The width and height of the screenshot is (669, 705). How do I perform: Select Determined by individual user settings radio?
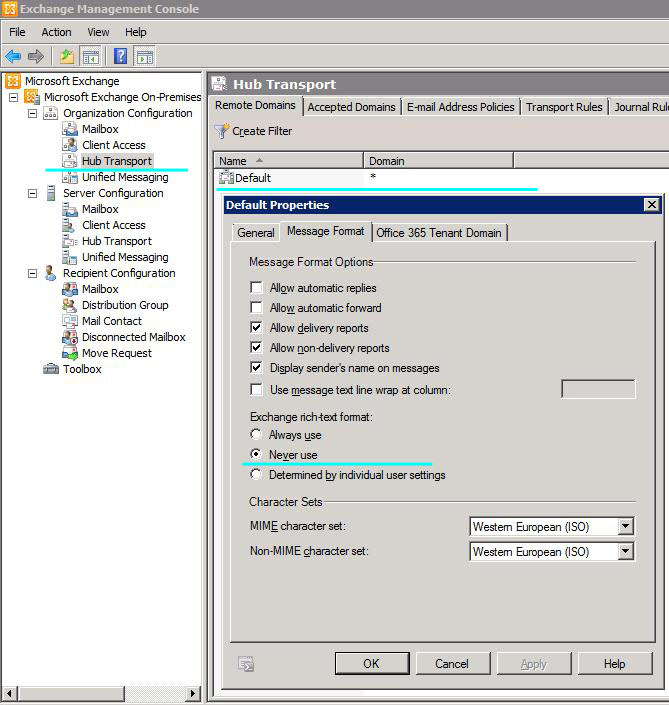pyautogui.click(x=256, y=474)
